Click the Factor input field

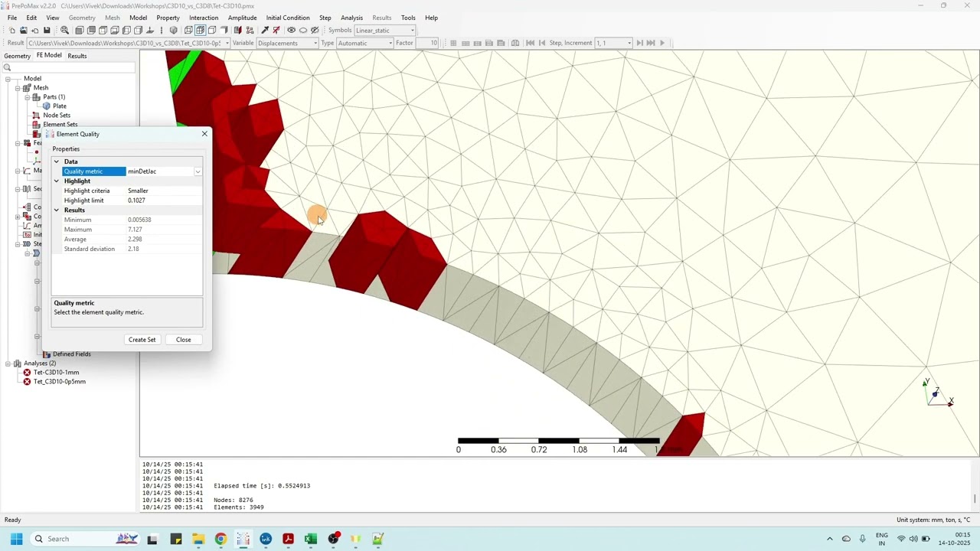pos(427,43)
